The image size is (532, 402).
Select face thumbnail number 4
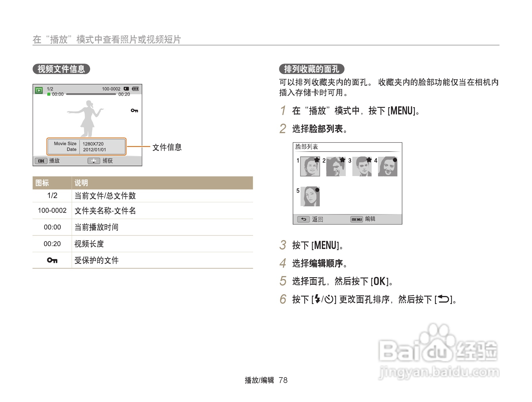pos(388,167)
